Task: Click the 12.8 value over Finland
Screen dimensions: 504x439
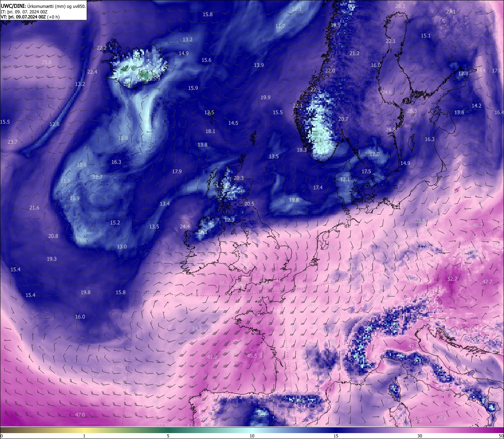Action: 463,74
